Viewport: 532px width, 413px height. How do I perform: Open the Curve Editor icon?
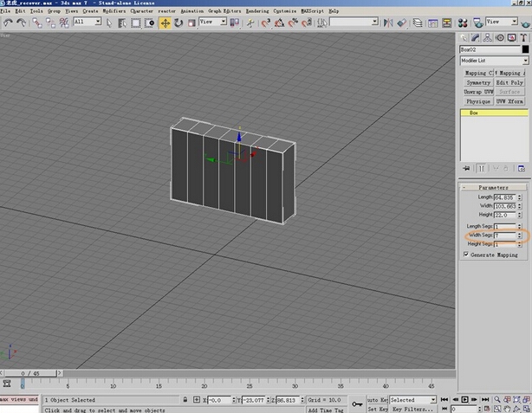coord(432,23)
